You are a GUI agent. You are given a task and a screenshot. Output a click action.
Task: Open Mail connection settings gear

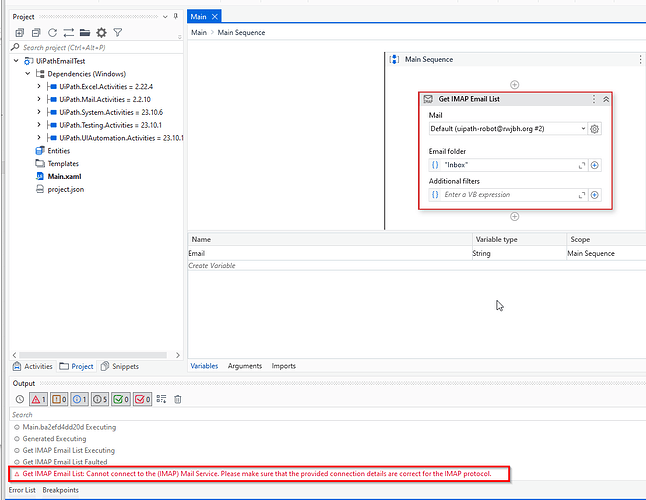coord(595,129)
